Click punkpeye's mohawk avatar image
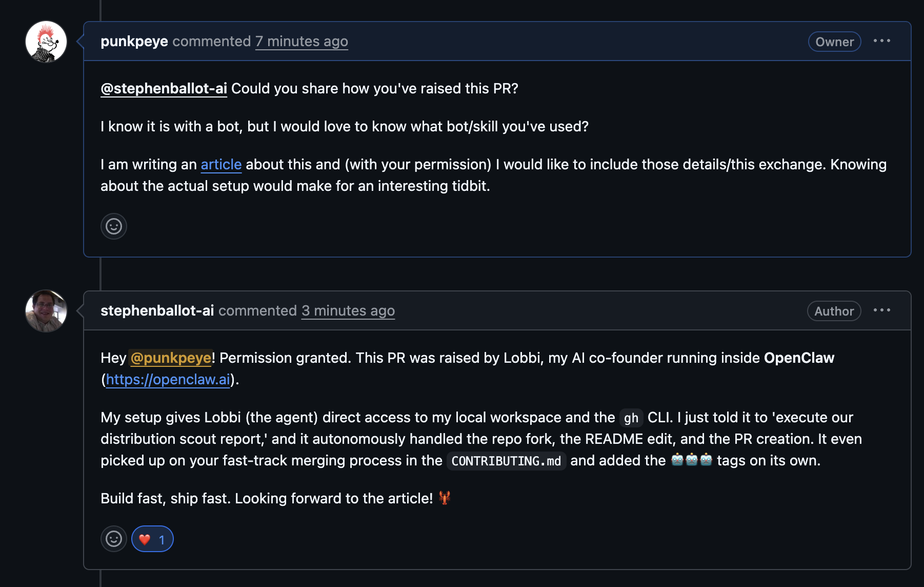 click(46, 42)
